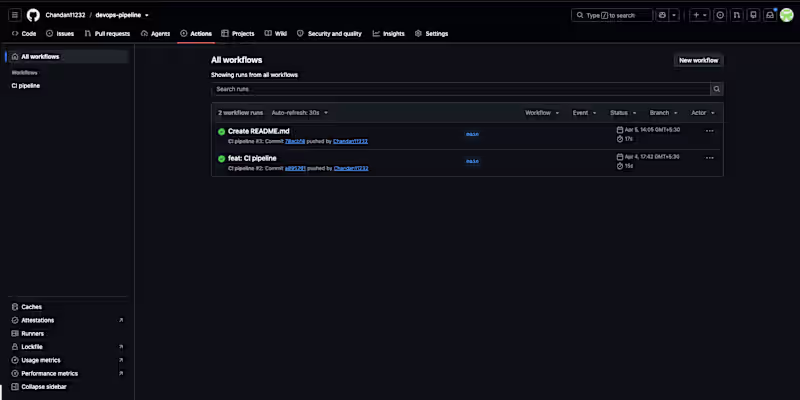Image resolution: width=800 pixels, height=400 pixels.
Task: Open commit a8952f1 link
Action: [295, 168]
